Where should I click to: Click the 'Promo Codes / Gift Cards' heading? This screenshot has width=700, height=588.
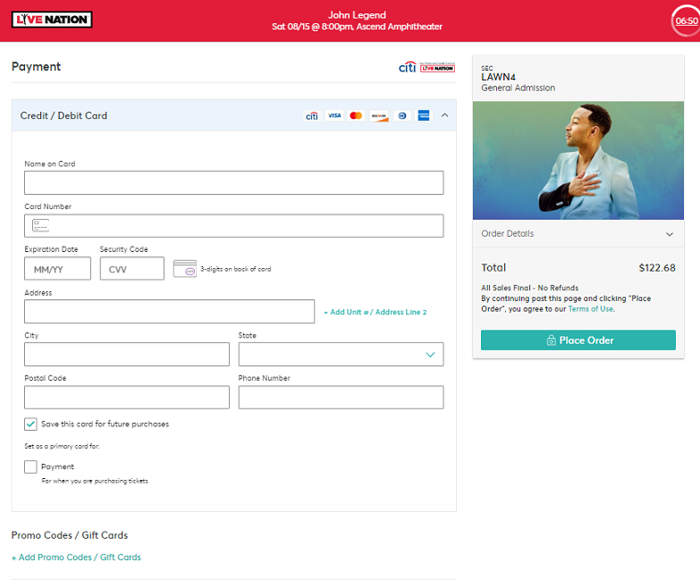click(x=70, y=535)
